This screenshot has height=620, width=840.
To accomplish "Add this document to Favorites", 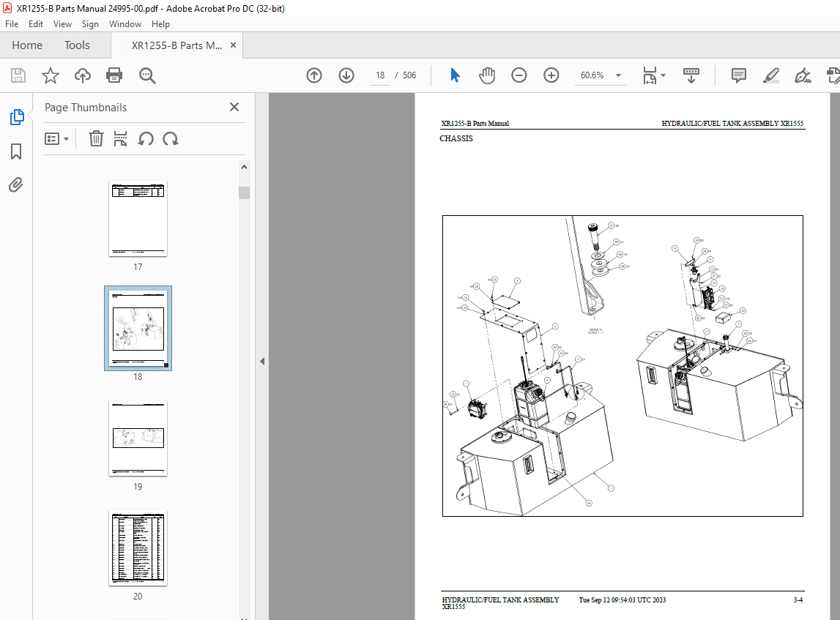I will 50,75.
